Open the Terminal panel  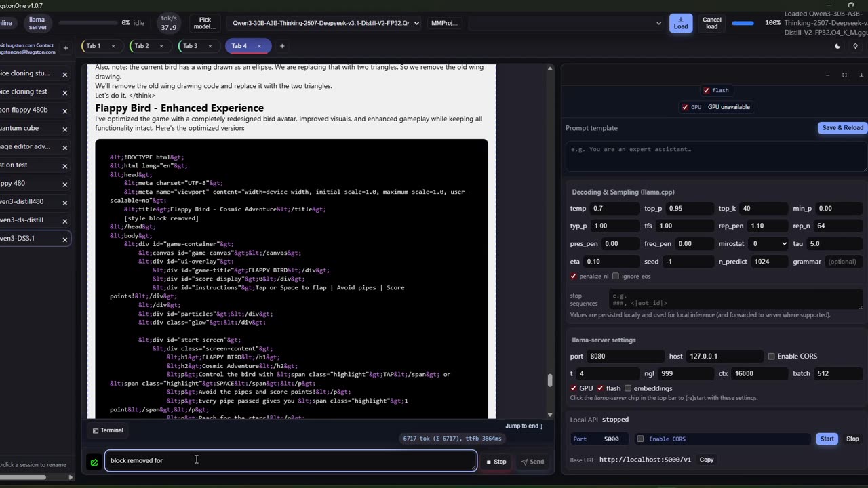tap(108, 430)
